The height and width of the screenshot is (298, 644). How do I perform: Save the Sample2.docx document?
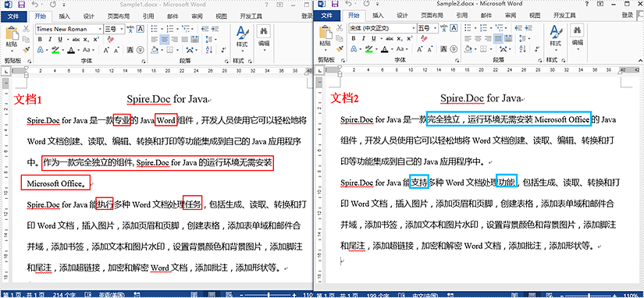click(x=335, y=5)
